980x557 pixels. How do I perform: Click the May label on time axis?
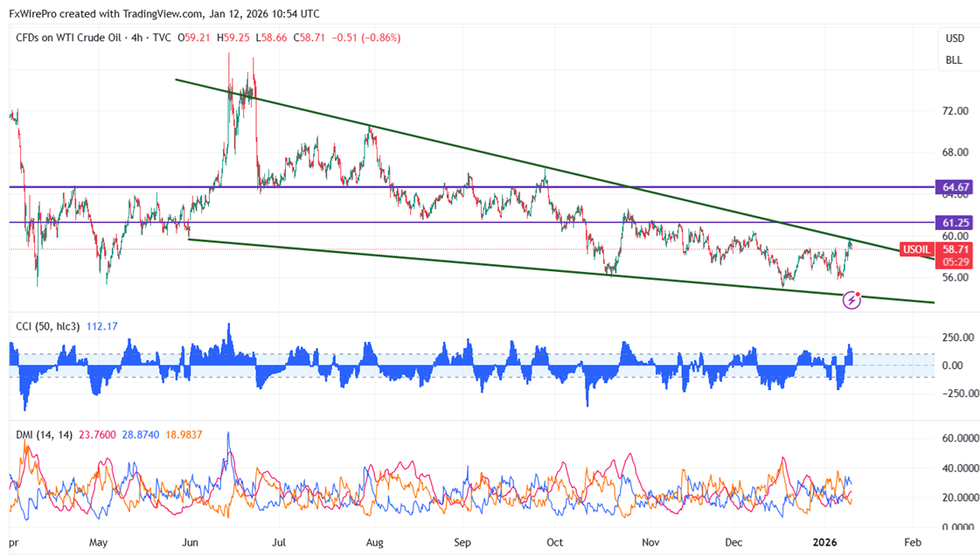click(98, 543)
